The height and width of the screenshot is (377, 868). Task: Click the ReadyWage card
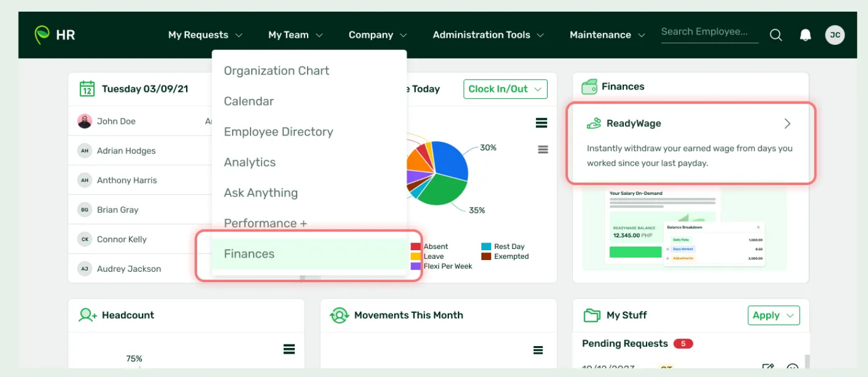(691, 143)
